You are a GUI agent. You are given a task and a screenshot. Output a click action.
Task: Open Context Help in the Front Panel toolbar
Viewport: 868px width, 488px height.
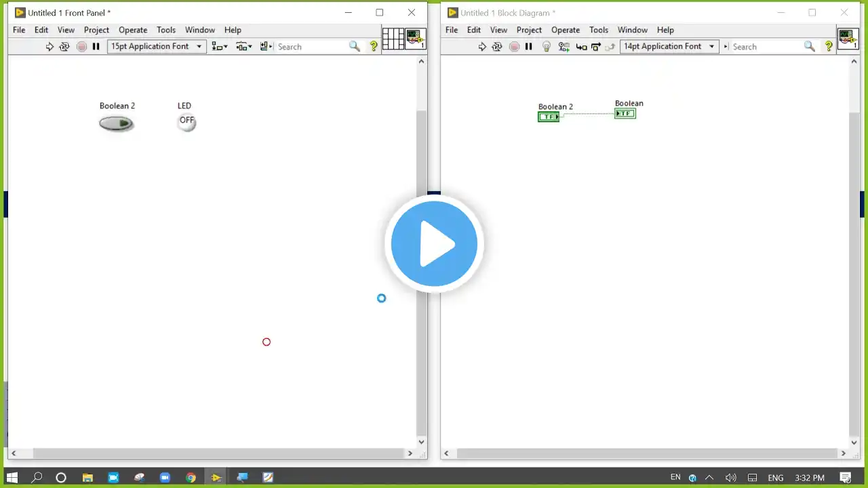(x=374, y=46)
